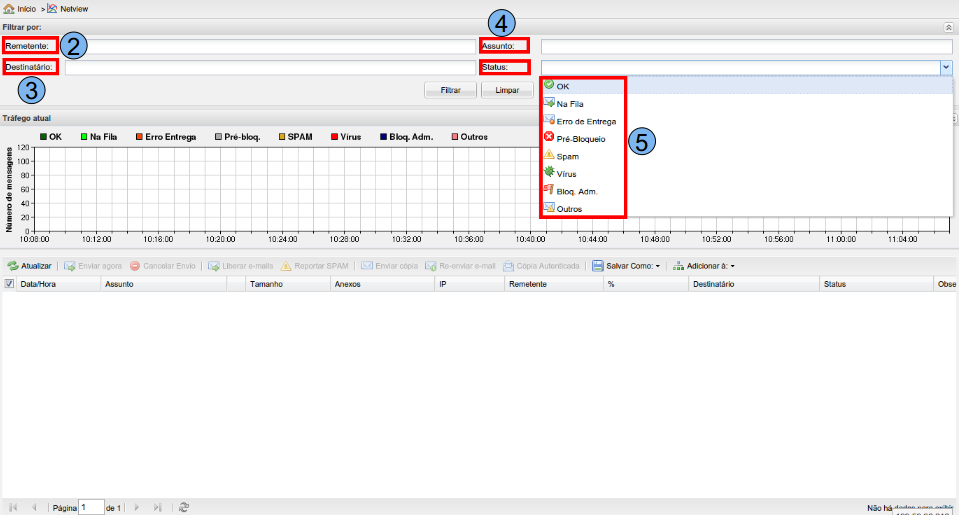The width and height of the screenshot is (960, 516).
Task: Expand the Salvar Como dropdown menu
Action: point(657,267)
